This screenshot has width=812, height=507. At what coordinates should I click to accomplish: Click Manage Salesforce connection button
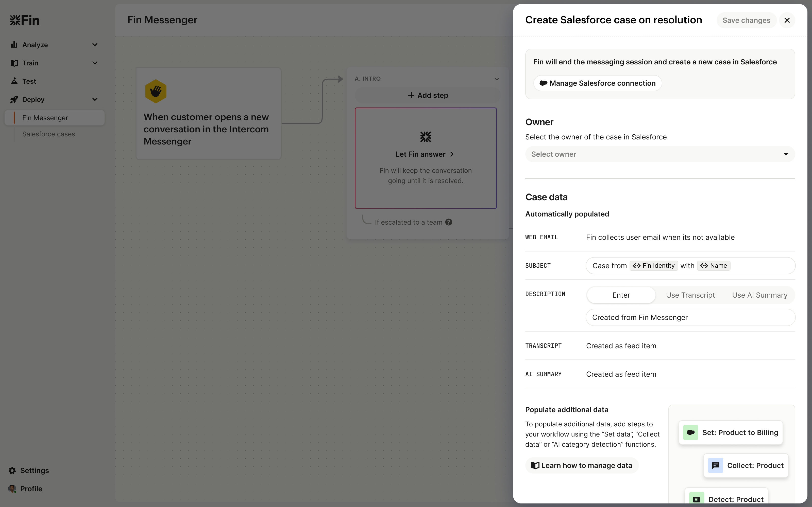(598, 83)
